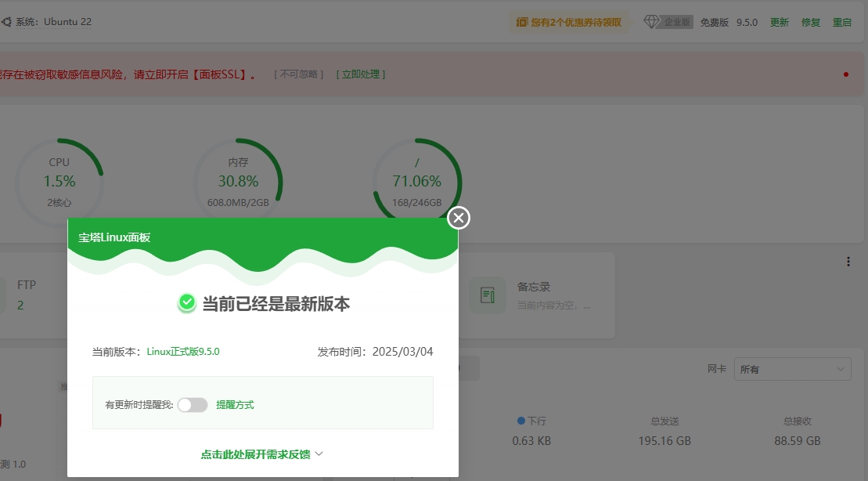Click the 企业版 enterprise badge
The image size is (868, 481).
coord(677,22)
